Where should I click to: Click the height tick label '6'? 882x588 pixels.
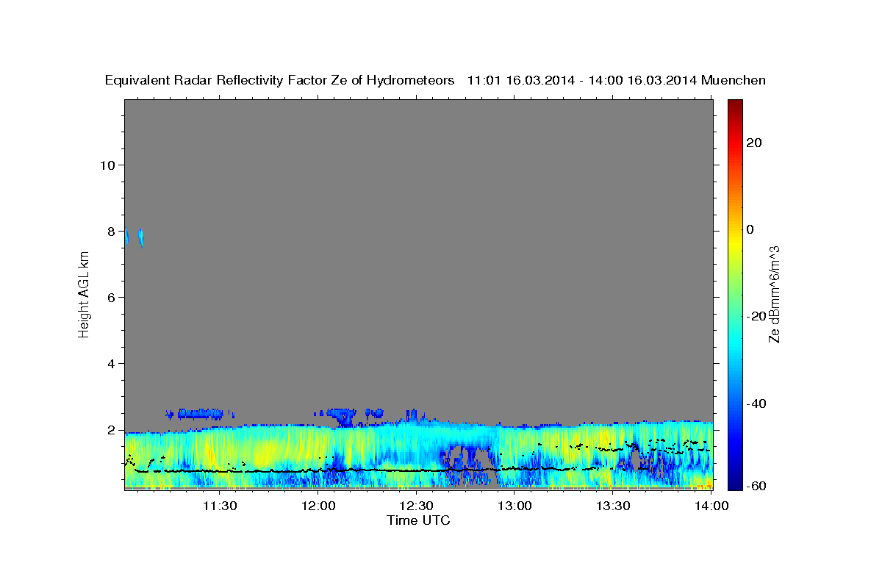tap(111, 298)
